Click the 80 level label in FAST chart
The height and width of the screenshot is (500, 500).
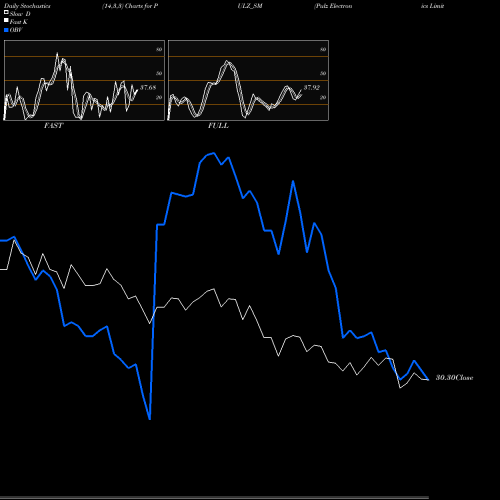click(159, 49)
